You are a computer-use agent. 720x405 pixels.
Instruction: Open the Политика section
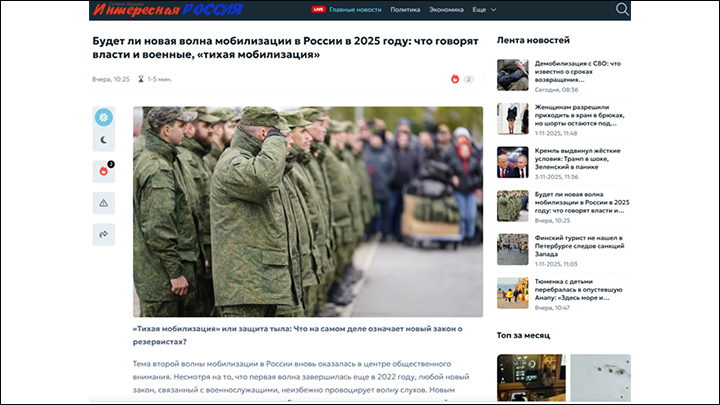(405, 9)
